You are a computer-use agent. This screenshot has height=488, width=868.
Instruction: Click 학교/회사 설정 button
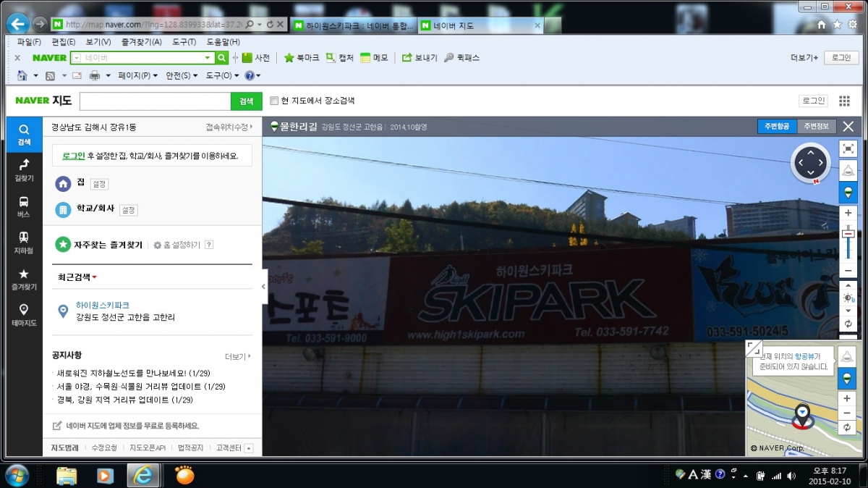tap(128, 210)
